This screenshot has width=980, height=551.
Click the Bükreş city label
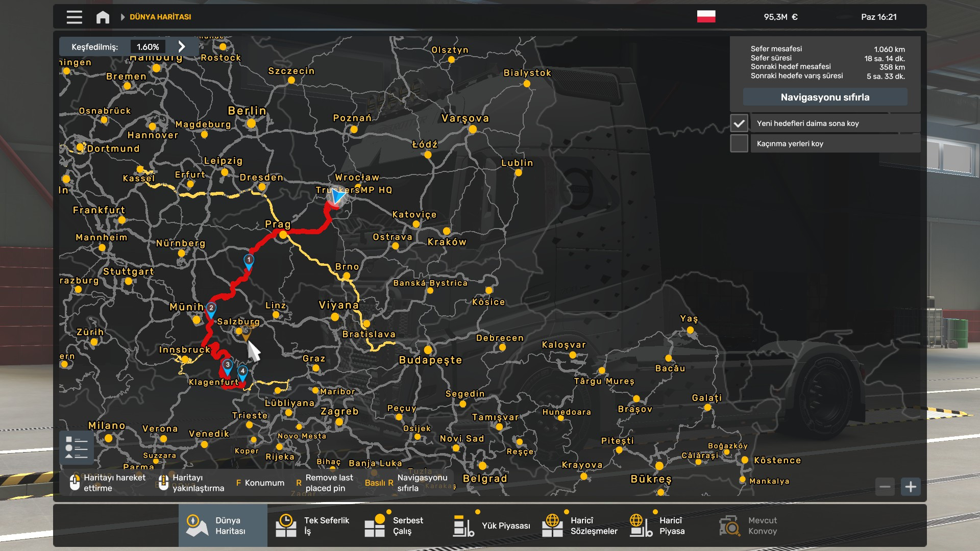[651, 479]
